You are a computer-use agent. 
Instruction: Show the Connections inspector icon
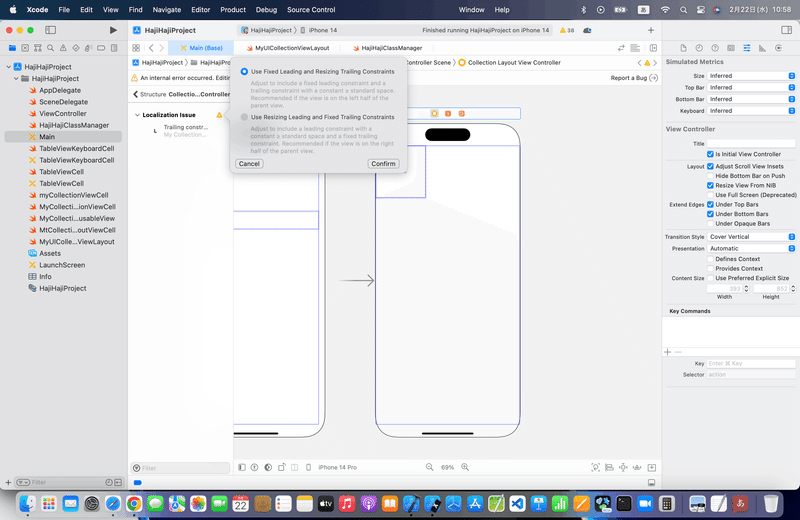coord(778,48)
